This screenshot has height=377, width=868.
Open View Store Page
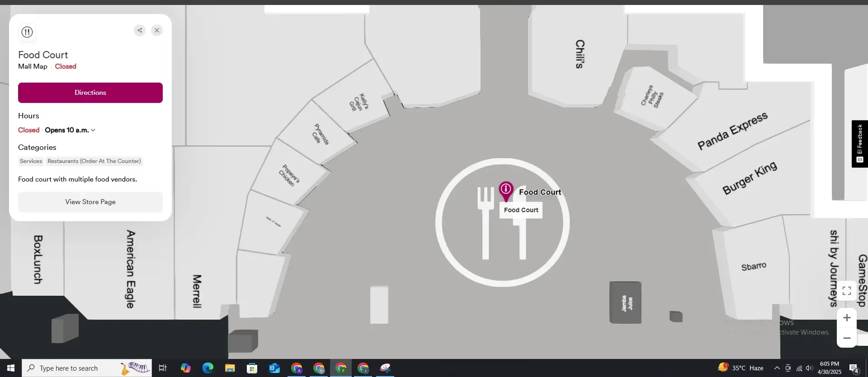tap(90, 202)
